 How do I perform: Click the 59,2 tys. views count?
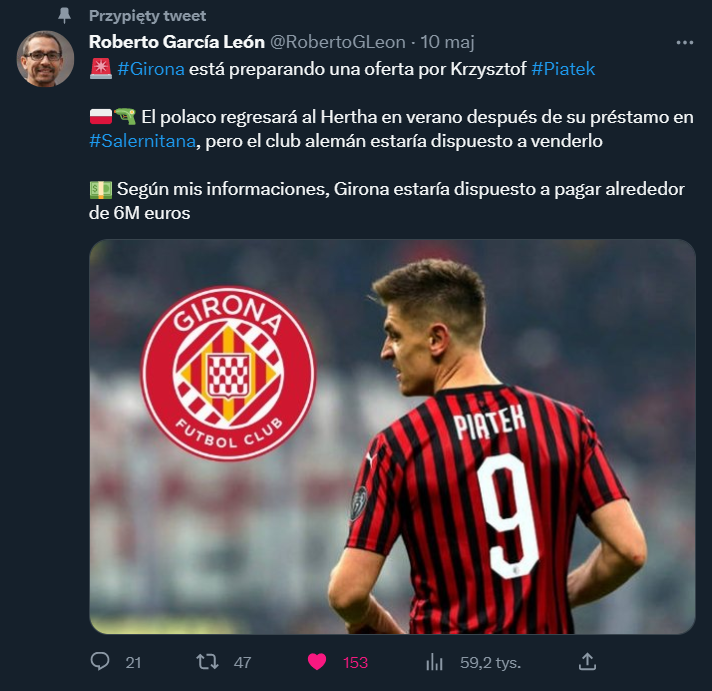pyautogui.click(x=490, y=663)
